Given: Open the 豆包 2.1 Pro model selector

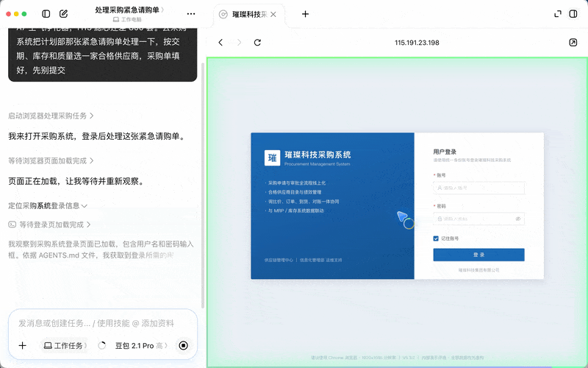Looking at the screenshot, I should 141,345.
